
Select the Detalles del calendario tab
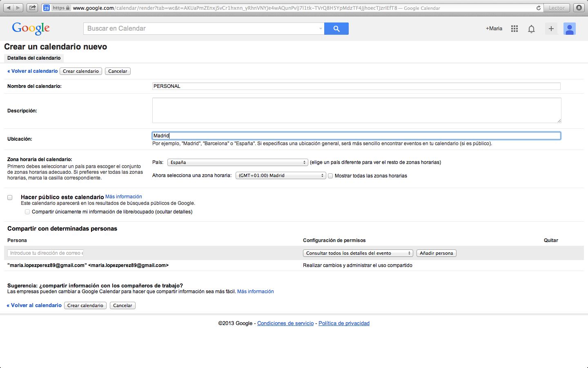pos(34,58)
